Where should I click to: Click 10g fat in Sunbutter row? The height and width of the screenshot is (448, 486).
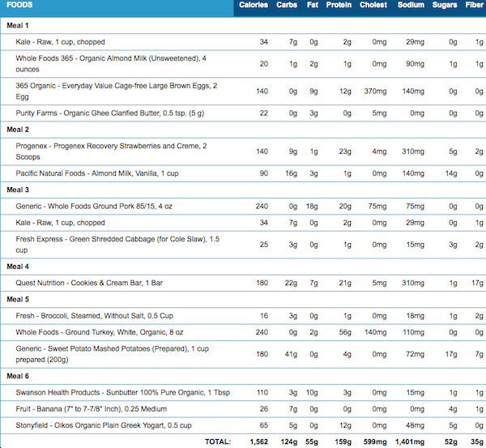tap(312, 392)
